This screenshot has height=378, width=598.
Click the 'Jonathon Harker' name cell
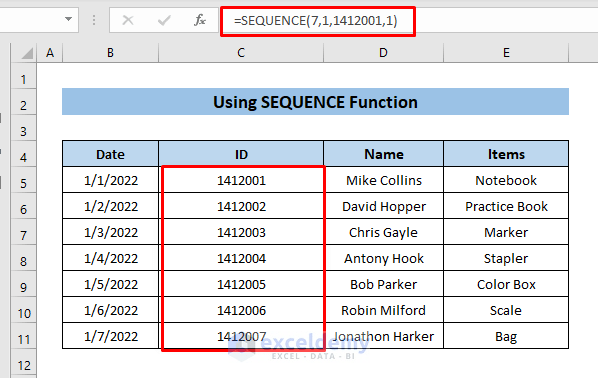(383, 336)
